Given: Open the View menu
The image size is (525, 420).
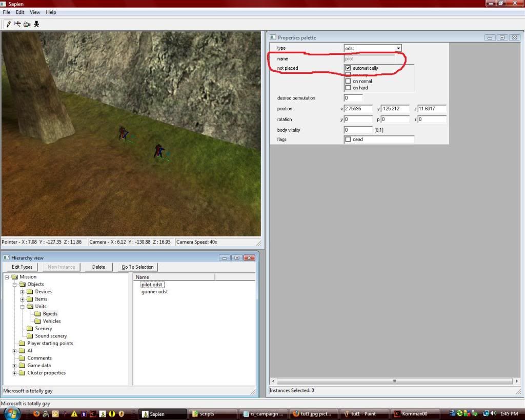Looking at the screenshot, I should pyautogui.click(x=35, y=12).
